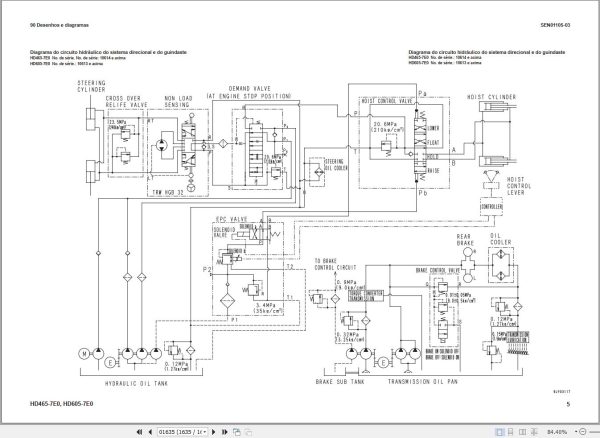The height and width of the screenshot is (438, 600).
Task: Jump to the last page
Action: point(225,432)
